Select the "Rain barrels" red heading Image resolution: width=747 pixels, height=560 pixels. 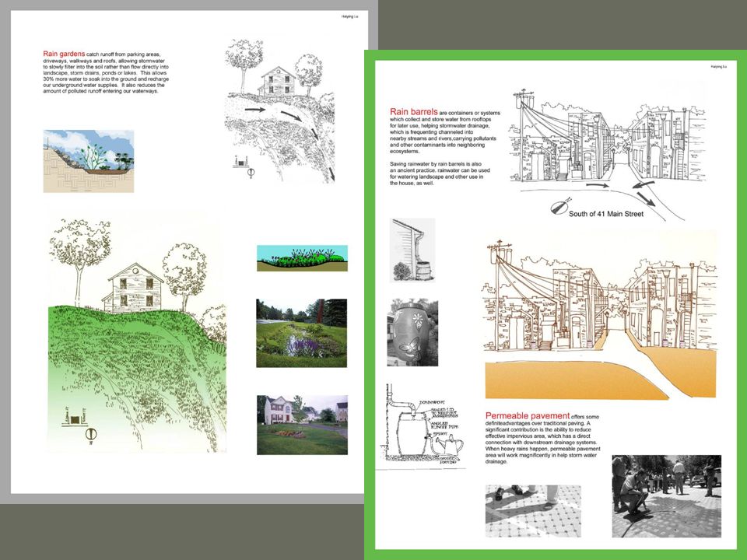coord(413,112)
